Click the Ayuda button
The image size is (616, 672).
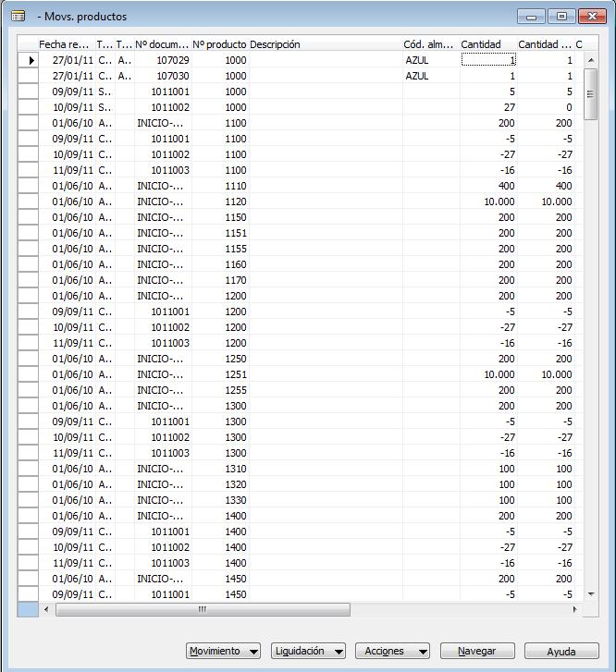[x=561, y=651]
